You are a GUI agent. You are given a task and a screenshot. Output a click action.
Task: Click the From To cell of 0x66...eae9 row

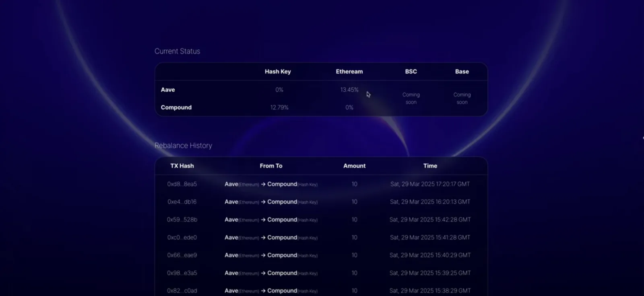click(271, 255)
